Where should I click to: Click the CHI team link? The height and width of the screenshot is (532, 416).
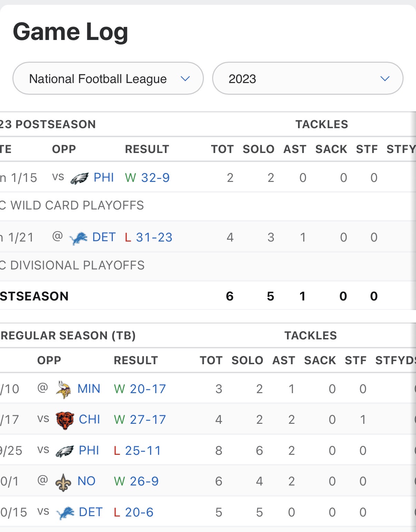pos(90,419)
